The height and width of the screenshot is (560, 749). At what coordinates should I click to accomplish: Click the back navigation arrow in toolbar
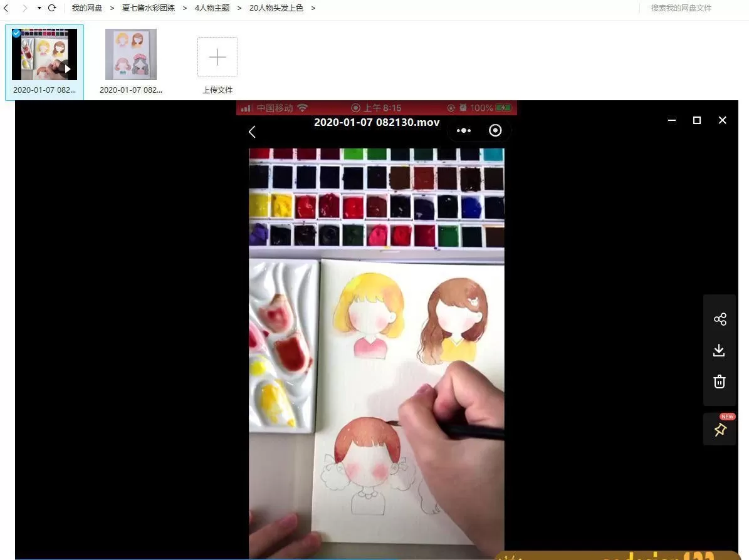[6, 8]
